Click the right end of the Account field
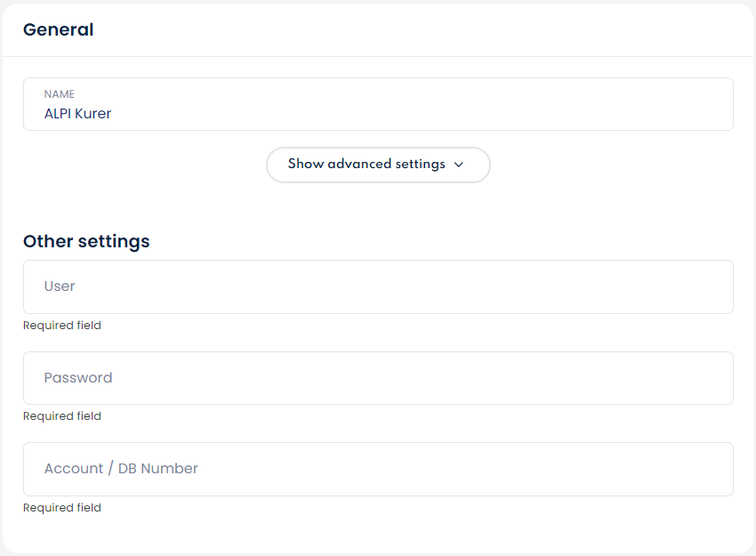Screen dimensions: 756x556 pyautogui.click(x=712, y=469)
